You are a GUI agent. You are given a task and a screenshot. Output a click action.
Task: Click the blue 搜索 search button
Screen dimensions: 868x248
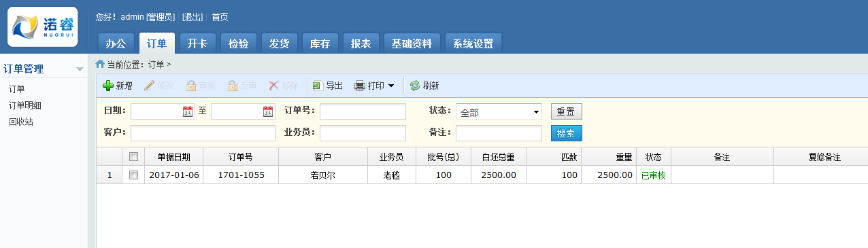[566, 133]
